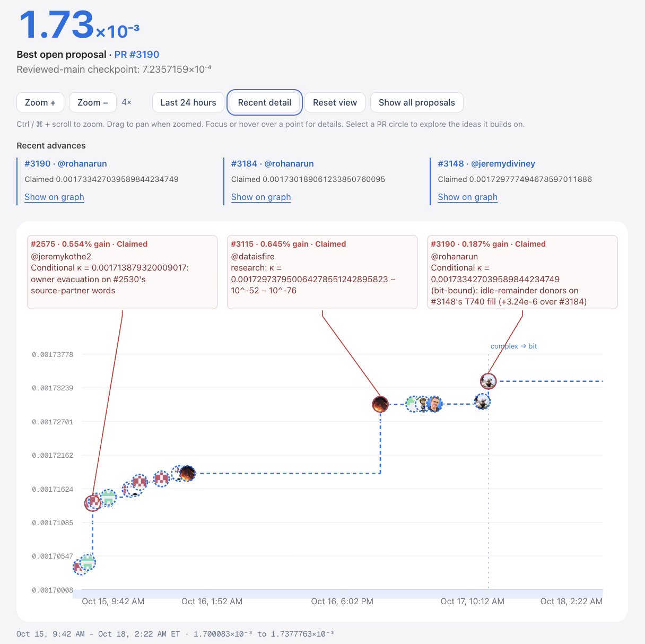Click the 'Oct 15, 9:42 AM' x-axis label

pos(113,601)
